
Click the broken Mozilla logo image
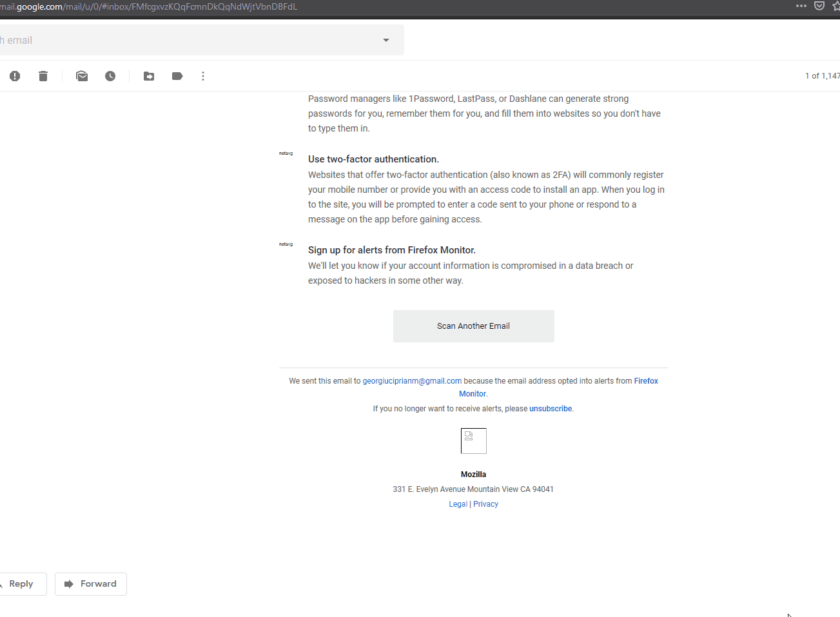[474, 441]
